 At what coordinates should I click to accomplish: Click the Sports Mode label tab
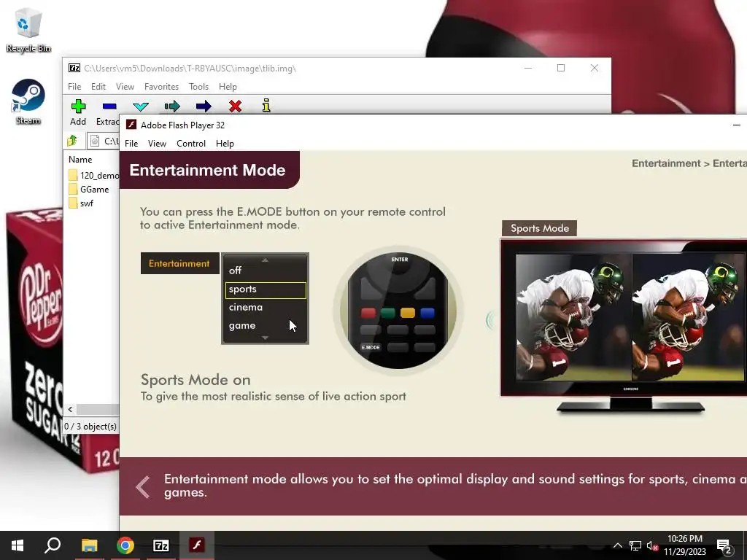539,228
